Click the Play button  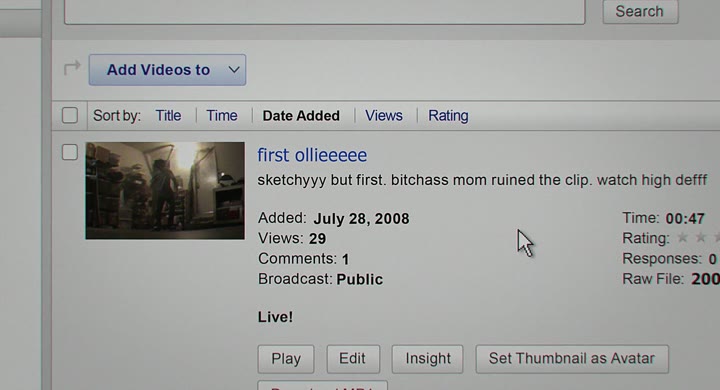click(286, 359)
